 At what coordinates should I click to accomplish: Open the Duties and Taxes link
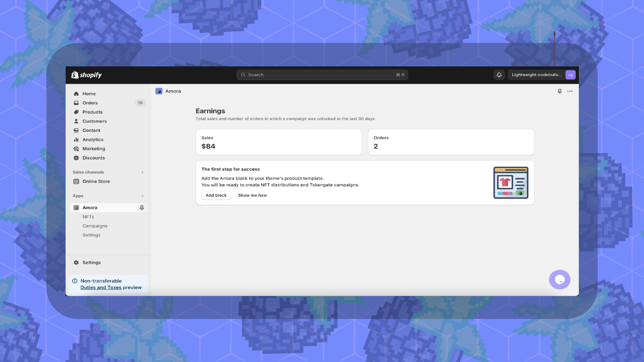(101, 288)
